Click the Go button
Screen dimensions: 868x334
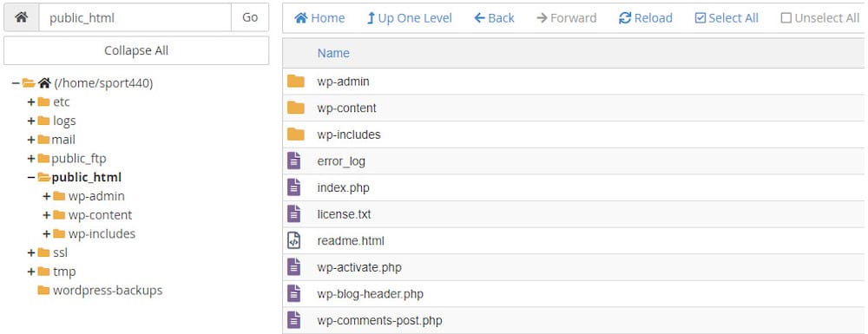pyautogui.click(x=250, y=17)
